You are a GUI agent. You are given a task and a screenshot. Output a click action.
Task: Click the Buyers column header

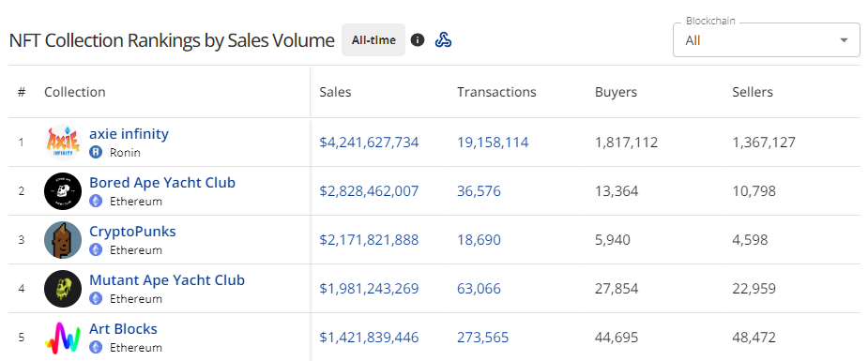coord(617,92)
